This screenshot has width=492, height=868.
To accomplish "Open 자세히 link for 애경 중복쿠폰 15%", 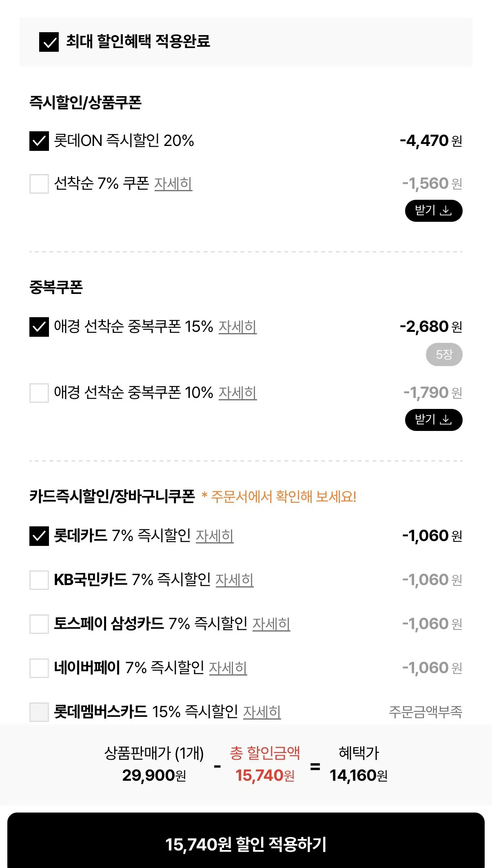I will [x=237, y=327].
